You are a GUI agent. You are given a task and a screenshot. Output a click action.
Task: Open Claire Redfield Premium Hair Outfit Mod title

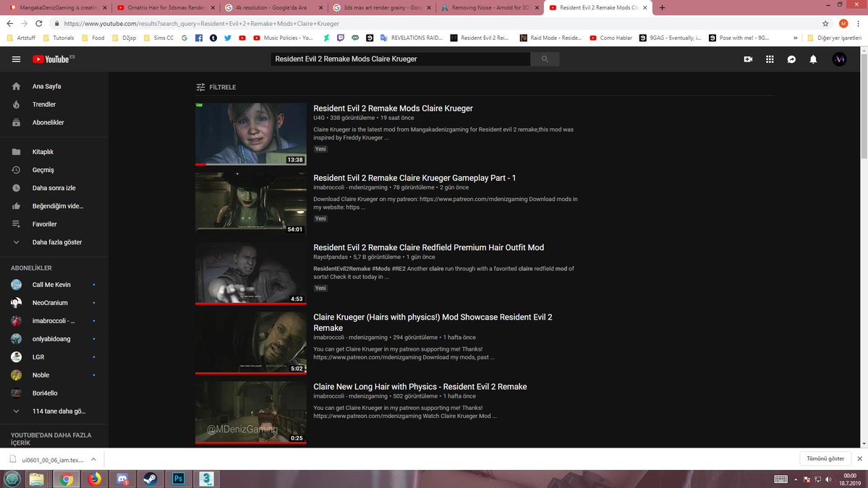click(x=428, y=247)
